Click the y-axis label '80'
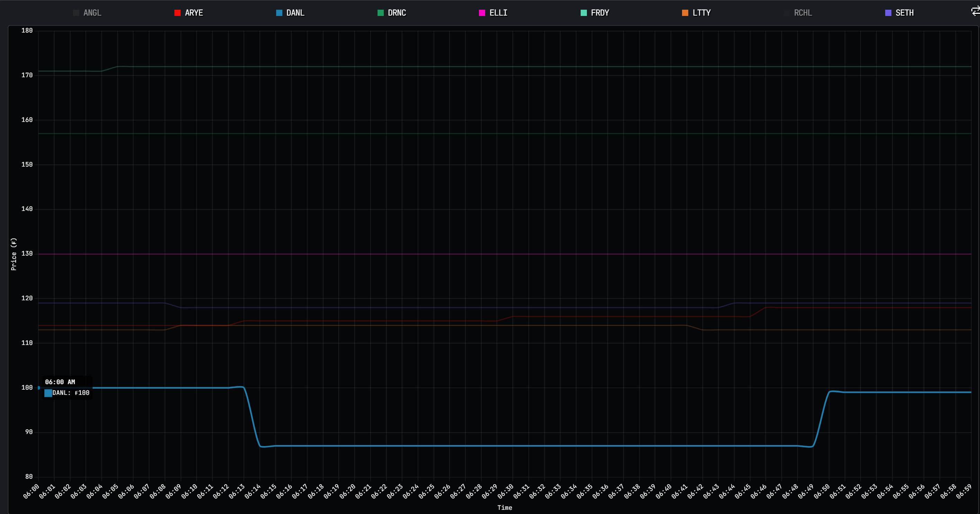Image resolution: width=980 pixels, height=514 pixels. [29, 477]
